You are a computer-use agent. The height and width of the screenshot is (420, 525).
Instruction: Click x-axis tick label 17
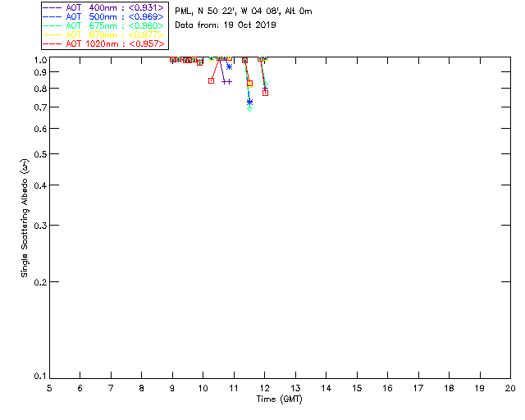point(418,388)
